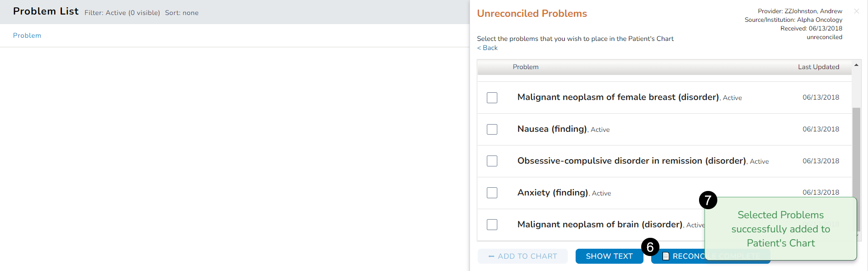Toggle Malignant neoplasm of brain checkbox
868x271 pixels.
click(492, 225)
